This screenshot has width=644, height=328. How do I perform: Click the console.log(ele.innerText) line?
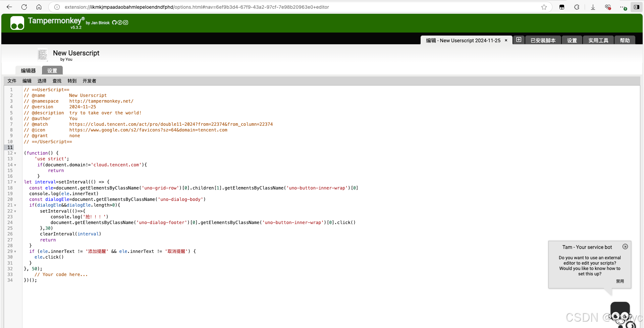pyautogui.click(x=64, y=194)
